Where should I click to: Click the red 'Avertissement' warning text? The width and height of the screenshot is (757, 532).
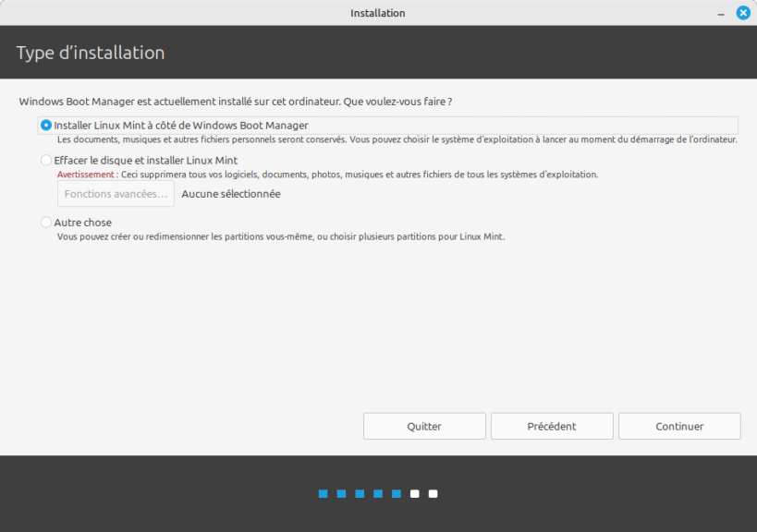coord(86,175)
